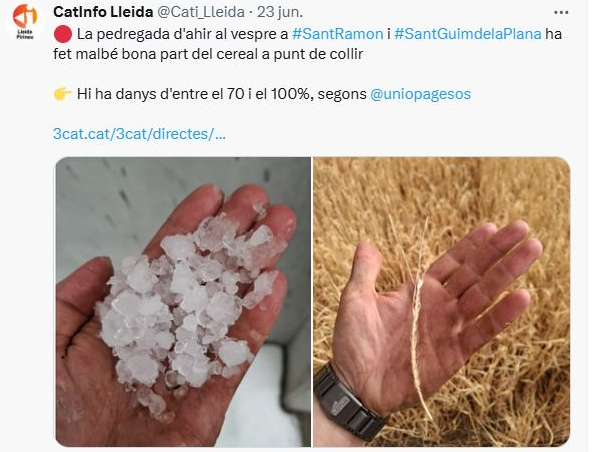The image size is (592, 452).
Task: View the hailstones photo on the left
Action: point(183,302)
